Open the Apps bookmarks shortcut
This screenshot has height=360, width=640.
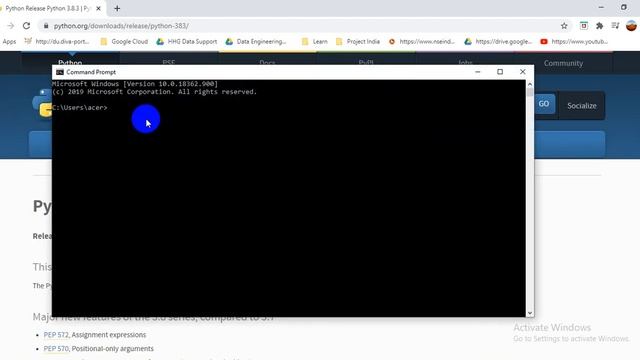(9, 42)
